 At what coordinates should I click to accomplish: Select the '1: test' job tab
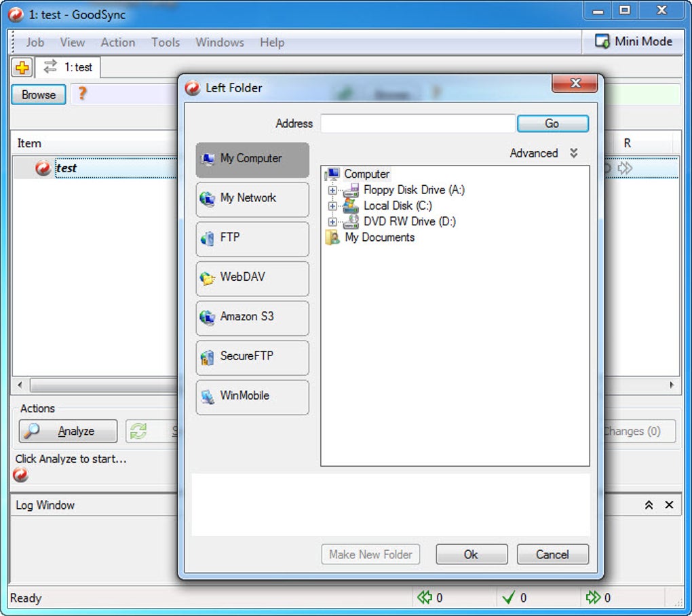coord(68,67)
